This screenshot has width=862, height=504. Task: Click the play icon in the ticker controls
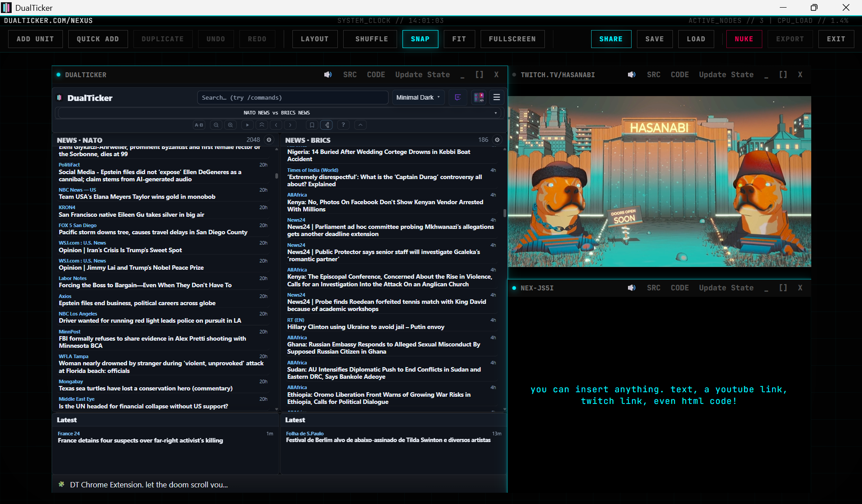coord(248,125)
